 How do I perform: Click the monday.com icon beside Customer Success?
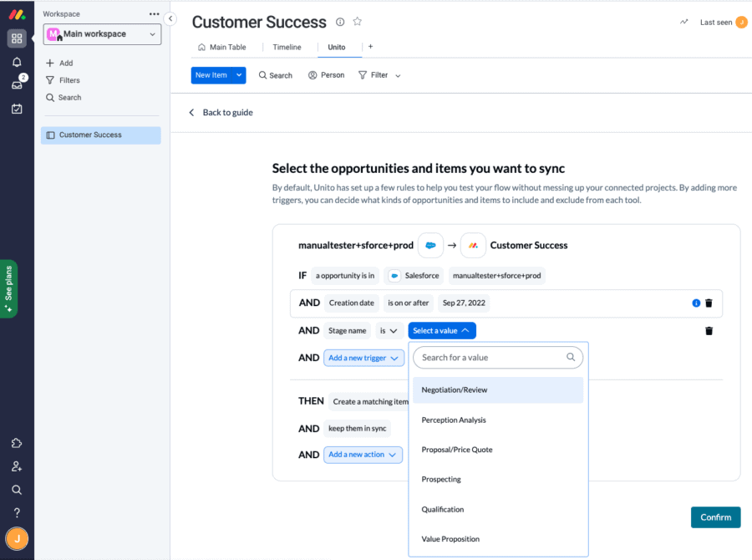click(473, 245)
